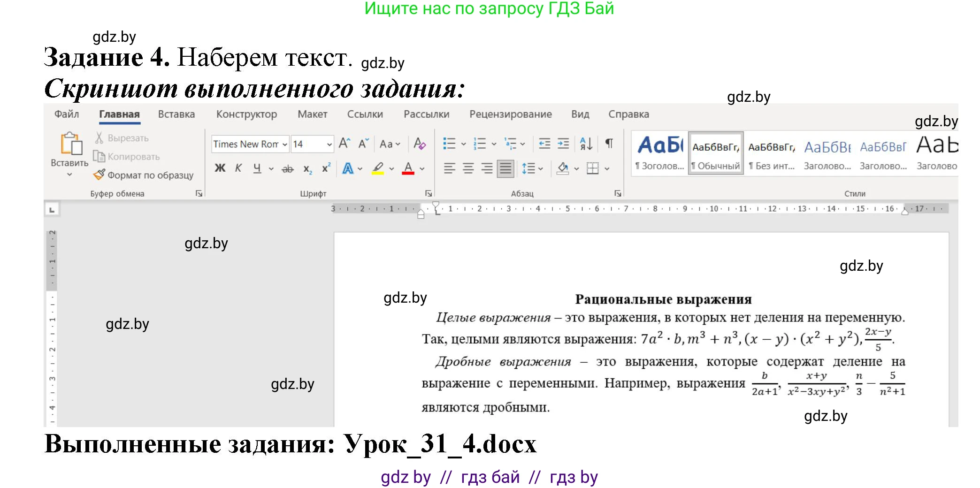
Task: Apply underline using the Ч icon
Action: [x=256, y=168]
